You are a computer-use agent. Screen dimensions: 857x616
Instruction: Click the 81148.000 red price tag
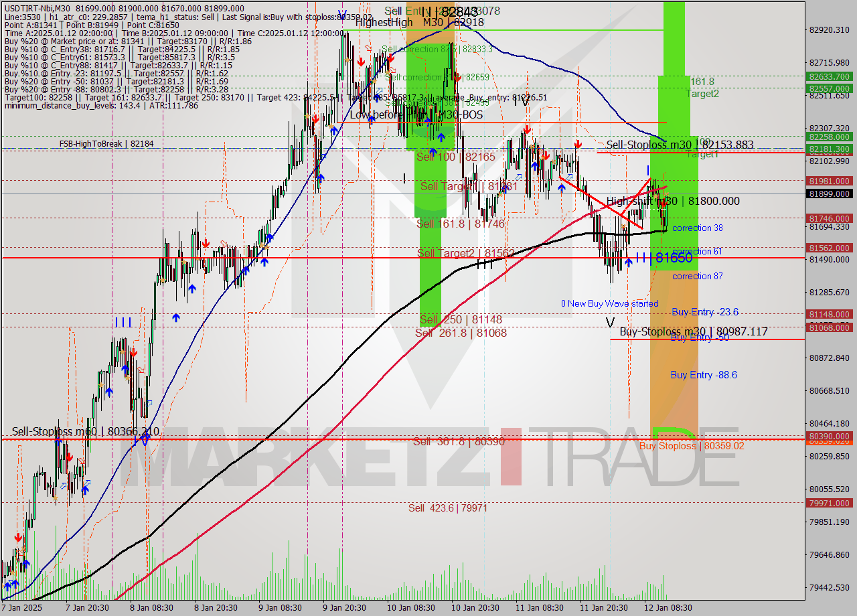(x=829, y=314)
